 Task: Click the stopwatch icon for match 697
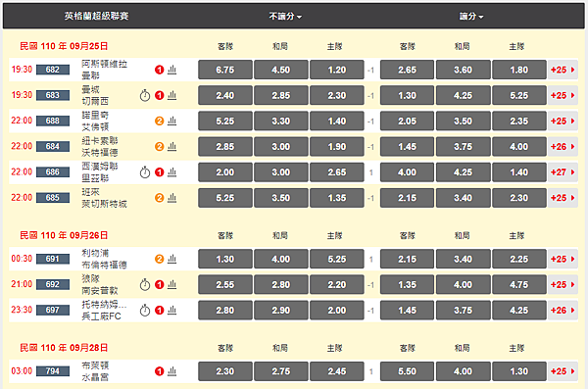145,311
